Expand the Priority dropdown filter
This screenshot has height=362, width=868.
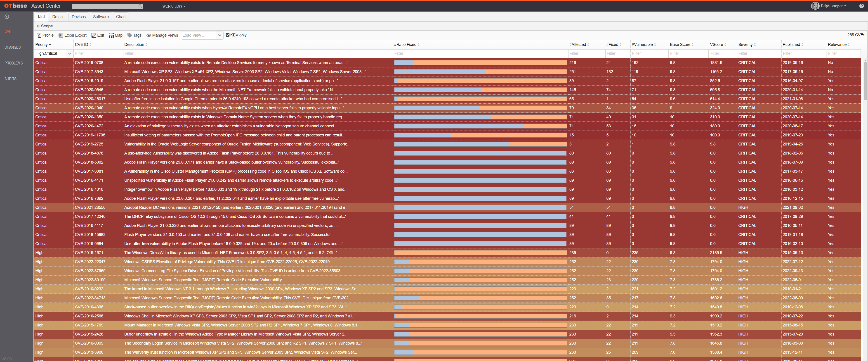click(68, 53)
